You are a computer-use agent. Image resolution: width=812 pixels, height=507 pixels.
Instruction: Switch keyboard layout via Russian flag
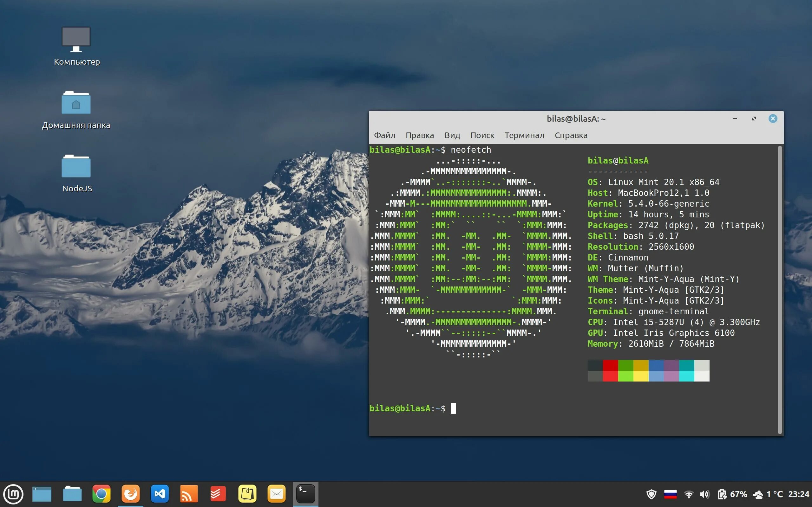click(670, 494)
